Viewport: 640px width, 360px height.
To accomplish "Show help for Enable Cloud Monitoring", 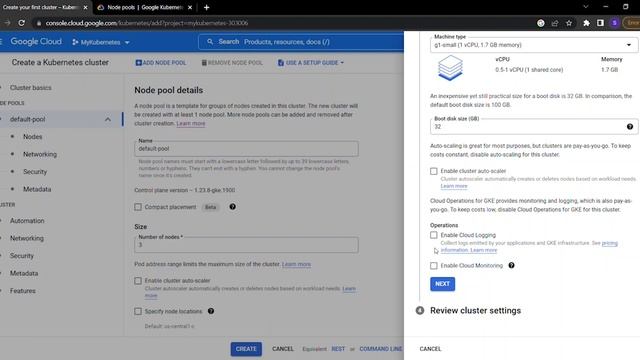I will coord(511,265).
